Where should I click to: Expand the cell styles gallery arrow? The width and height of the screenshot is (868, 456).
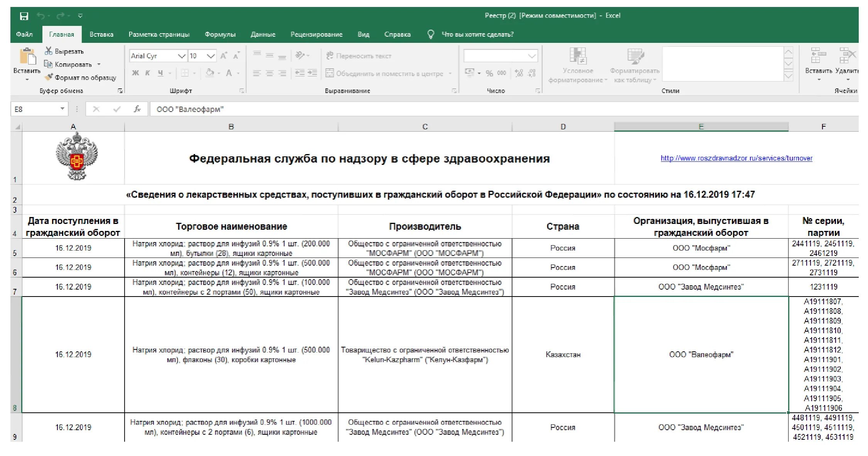788,76
